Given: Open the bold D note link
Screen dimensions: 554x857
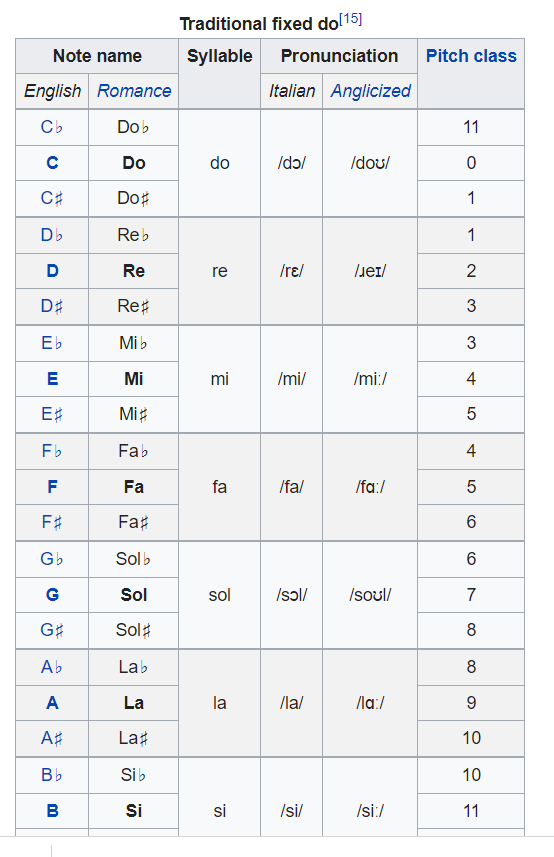Looking at the screenshot, I should tap(52, 271).
